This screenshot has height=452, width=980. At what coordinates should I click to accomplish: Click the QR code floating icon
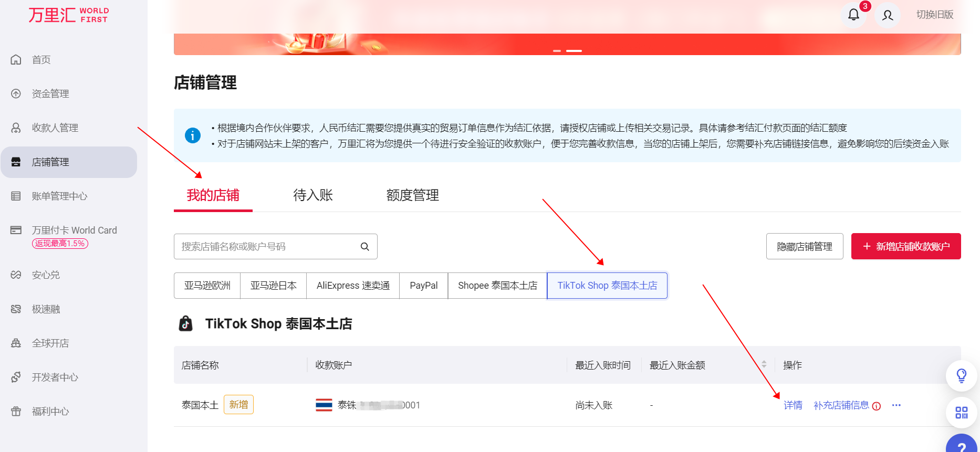click(962, 413)
